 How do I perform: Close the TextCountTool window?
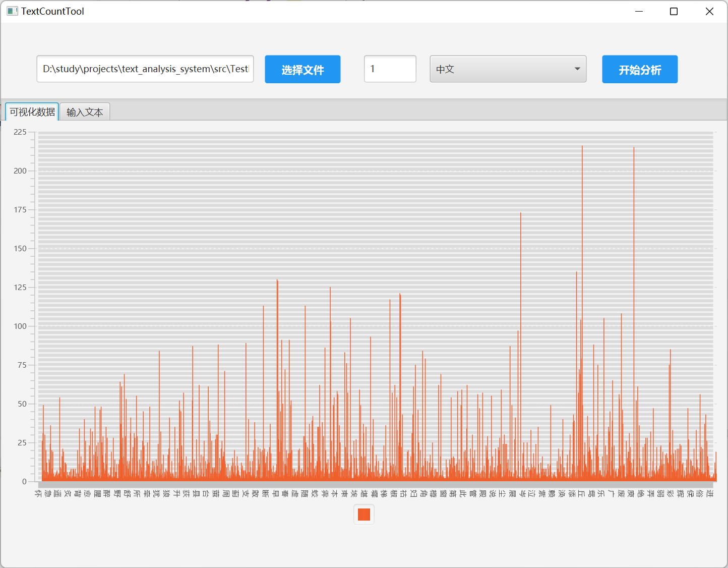(709, 11)
